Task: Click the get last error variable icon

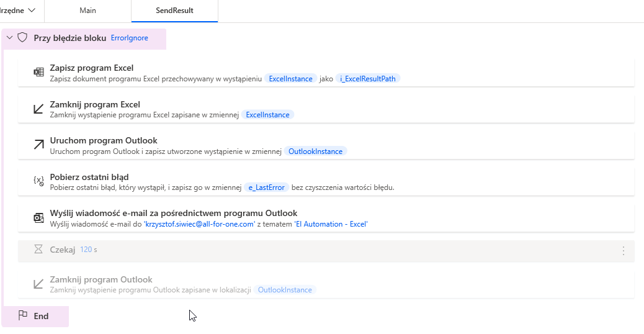Action: coord(38,181)
